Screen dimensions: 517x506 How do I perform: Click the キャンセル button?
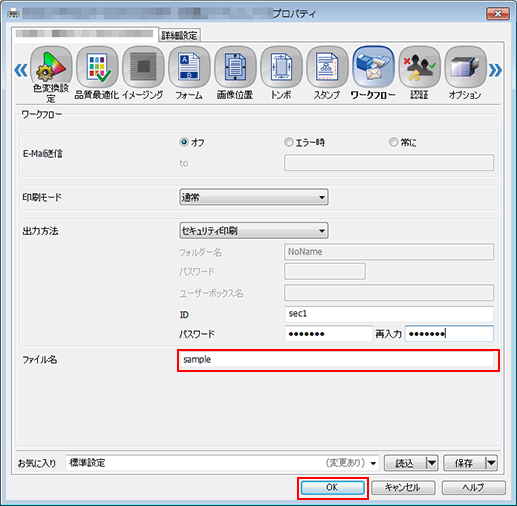tap(403, 488)
